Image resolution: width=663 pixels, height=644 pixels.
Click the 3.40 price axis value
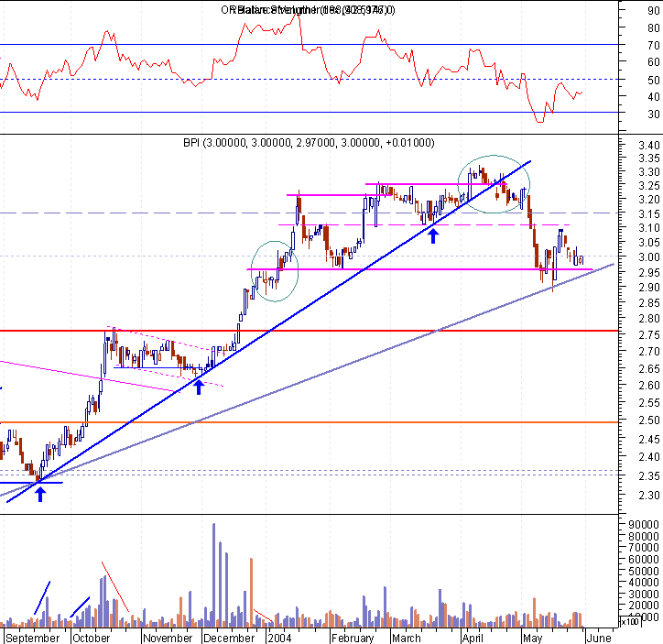pyautogui.click(x=649, y=145)
